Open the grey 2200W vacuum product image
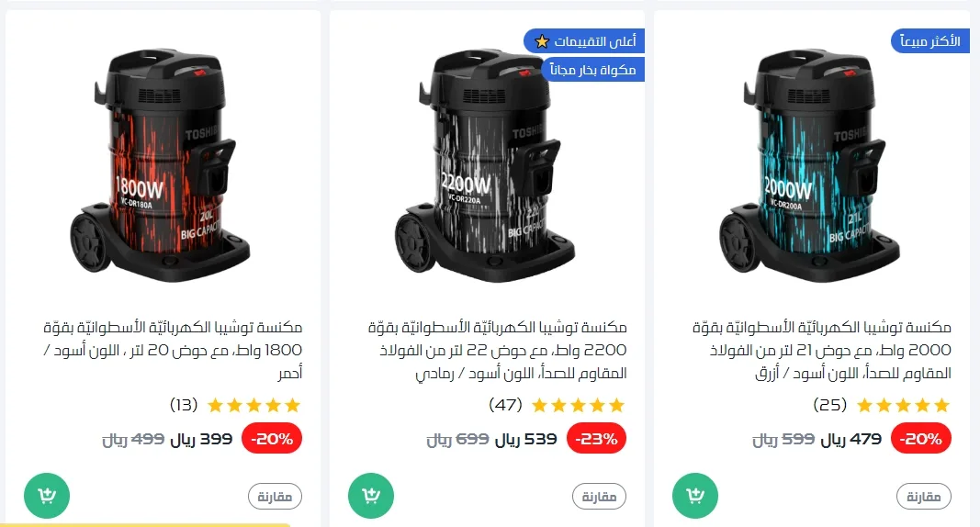 pos(485,165)
